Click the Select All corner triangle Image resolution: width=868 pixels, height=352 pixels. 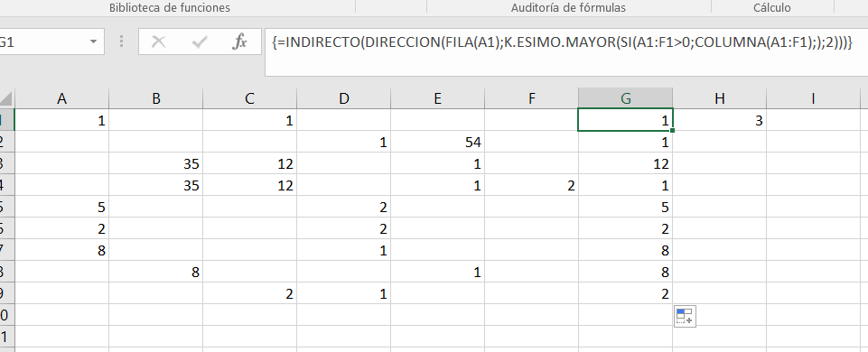(x=6, y=99)
